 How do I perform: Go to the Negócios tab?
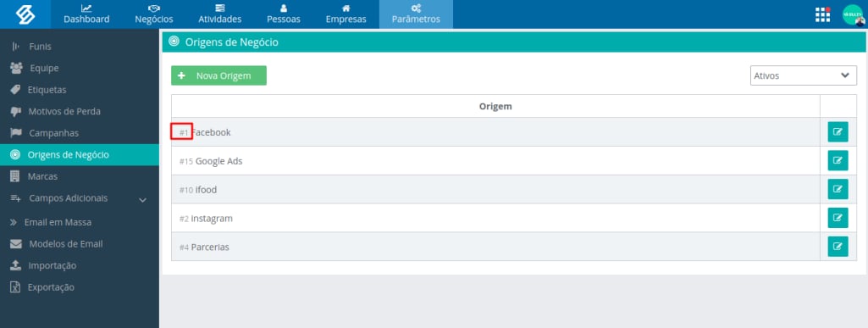(154, 14)
